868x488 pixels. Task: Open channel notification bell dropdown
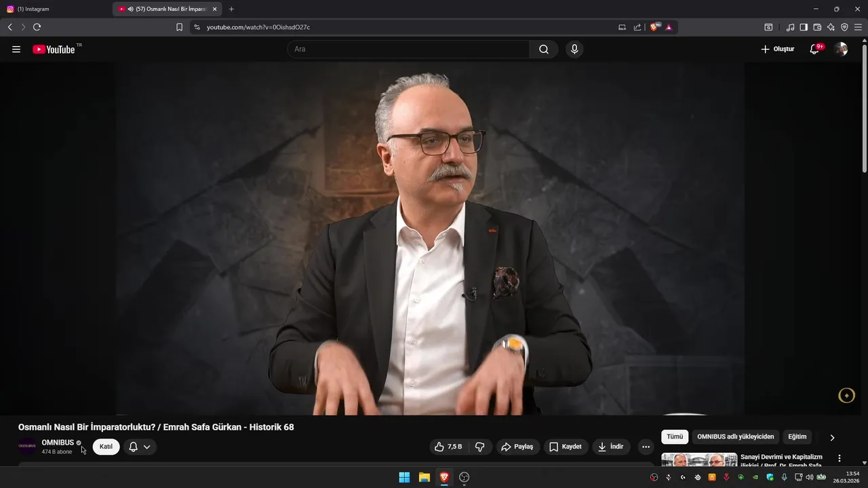140,447
